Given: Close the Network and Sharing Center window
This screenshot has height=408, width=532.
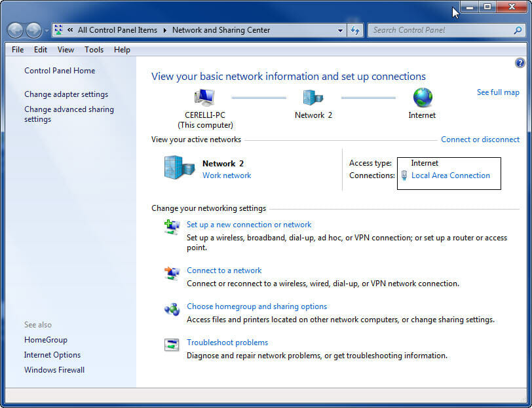Looking at the screenshot, I should pyautogui.click(x=512, y=7).
